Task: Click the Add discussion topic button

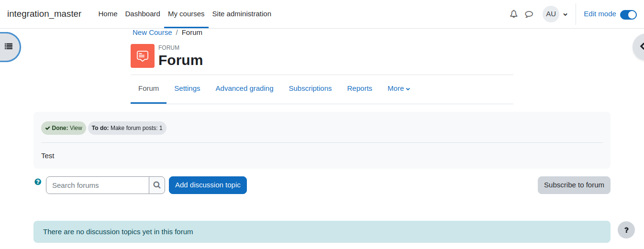Action: click(x=208, y=185)
